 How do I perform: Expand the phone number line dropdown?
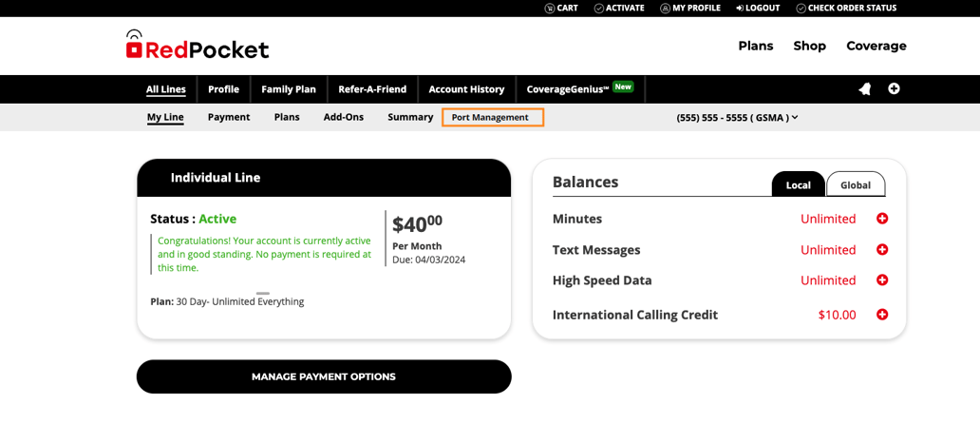click(737, 118)
